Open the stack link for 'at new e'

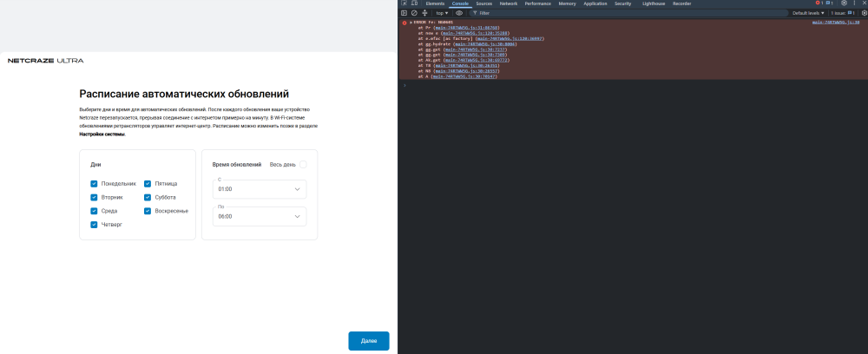point(475,33)
